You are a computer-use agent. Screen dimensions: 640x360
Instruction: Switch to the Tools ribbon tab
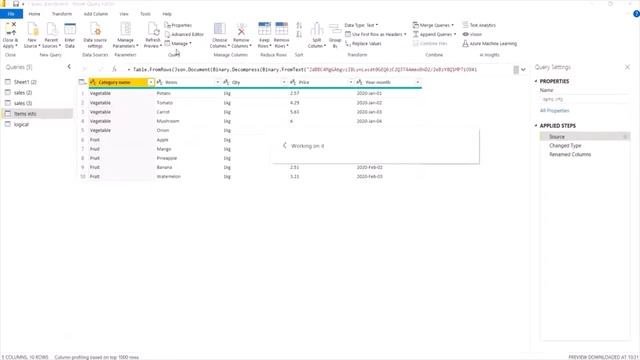tap(145, 14)
